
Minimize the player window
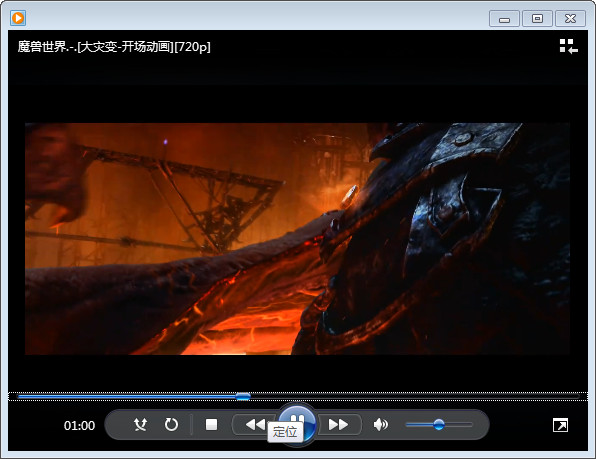(504, 19)
